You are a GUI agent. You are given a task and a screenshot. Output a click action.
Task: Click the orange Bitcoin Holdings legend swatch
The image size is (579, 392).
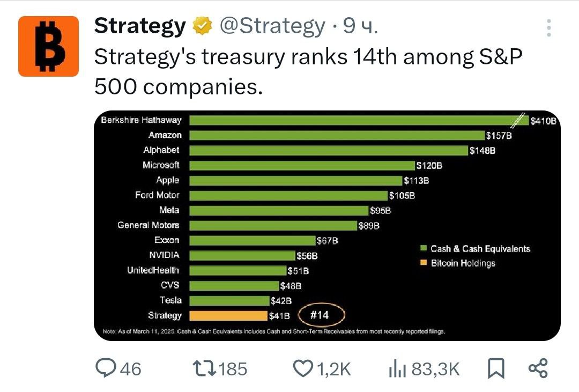coord(424,263)
